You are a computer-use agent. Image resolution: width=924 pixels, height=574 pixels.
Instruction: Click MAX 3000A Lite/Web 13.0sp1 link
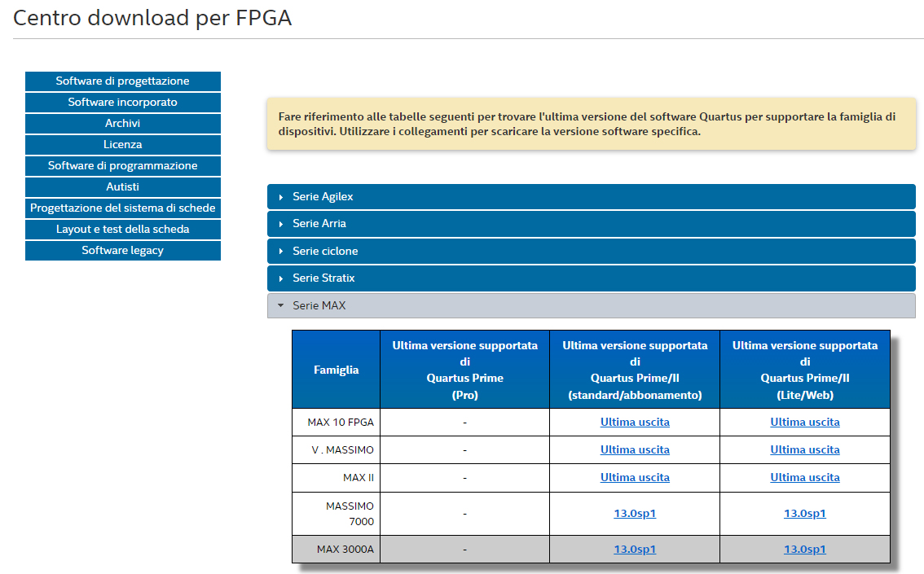(x=805, y=550)
